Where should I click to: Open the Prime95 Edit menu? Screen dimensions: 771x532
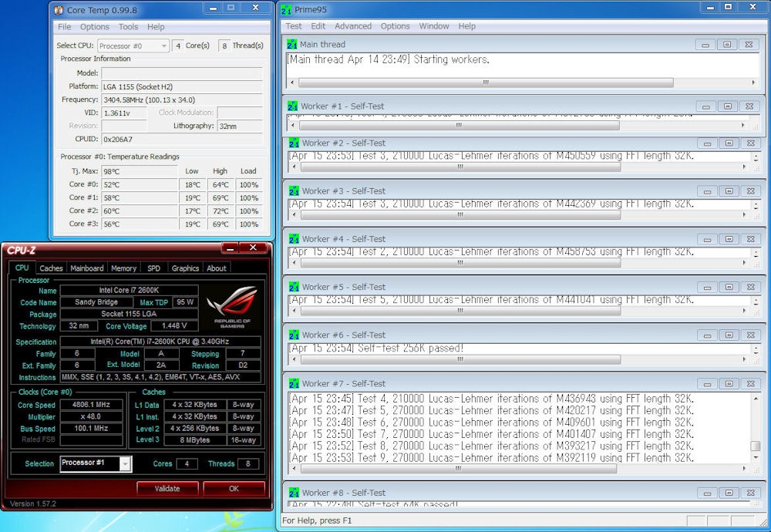pyautogui.click(x=318, y=26)
